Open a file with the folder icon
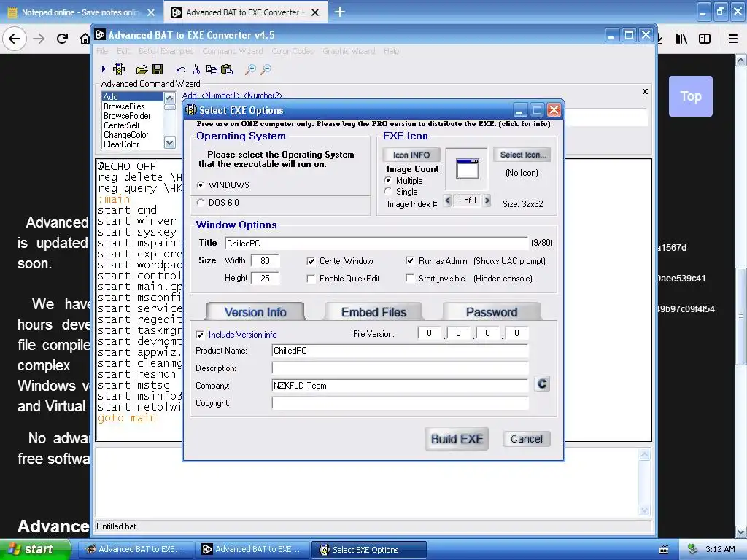Viewport: 747px width, 560px height. (142, 70)
